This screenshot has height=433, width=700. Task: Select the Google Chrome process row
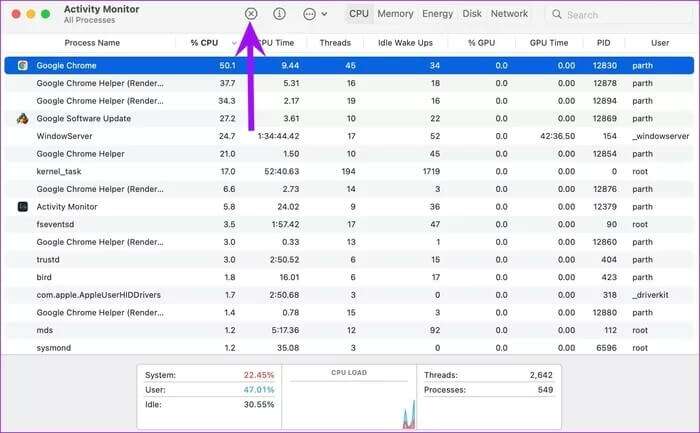(349, 66)
